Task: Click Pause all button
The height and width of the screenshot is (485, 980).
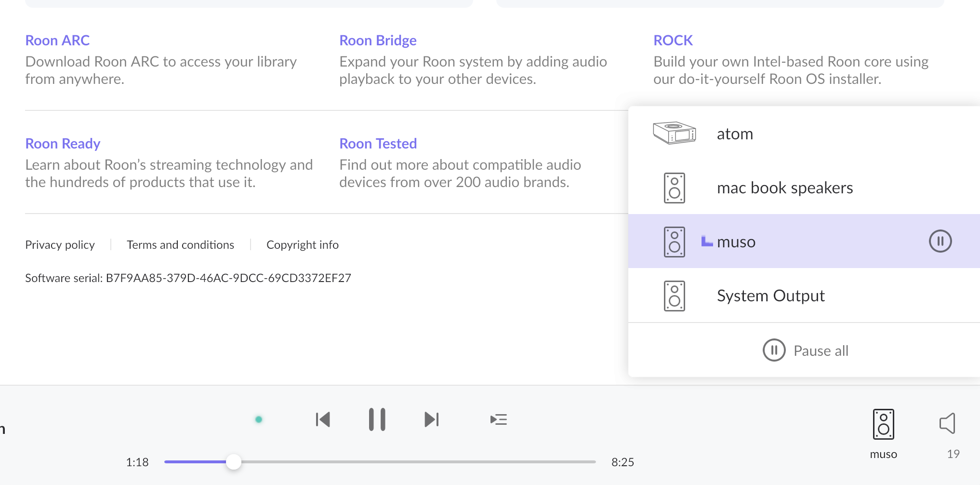Action: point(805,350)
